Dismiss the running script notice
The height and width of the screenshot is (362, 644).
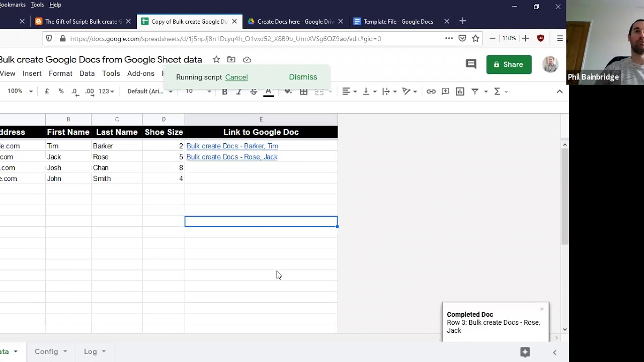[303, 77]
